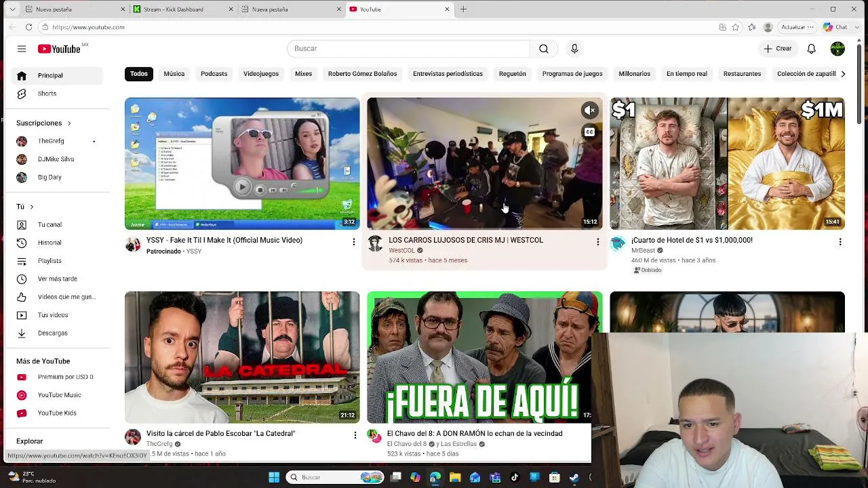Expand the Suscripciones section

pyautogui.click(x=44, y=123)
